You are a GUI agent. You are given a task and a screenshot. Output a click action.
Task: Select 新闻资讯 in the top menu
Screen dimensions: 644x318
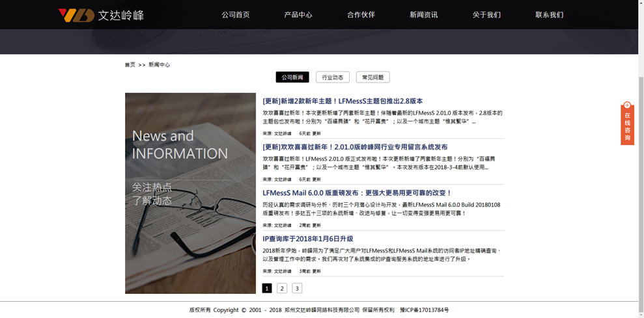coord(423,15)
